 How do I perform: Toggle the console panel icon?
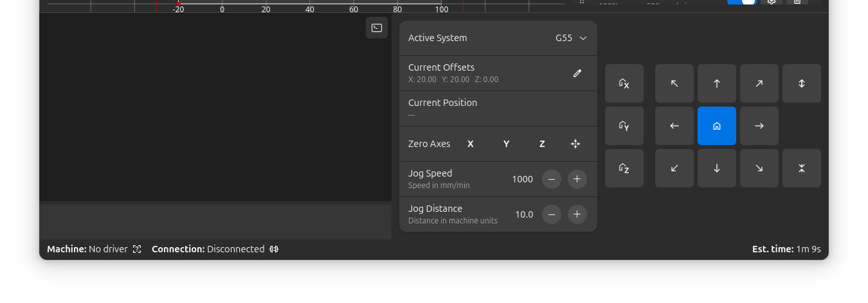[377, 28]
